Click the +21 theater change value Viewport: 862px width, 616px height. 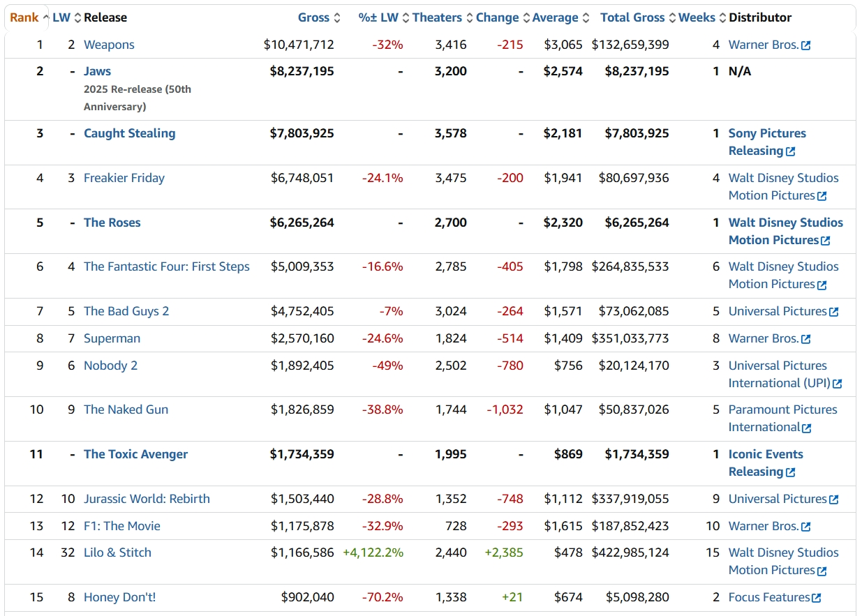coord(512,597)
